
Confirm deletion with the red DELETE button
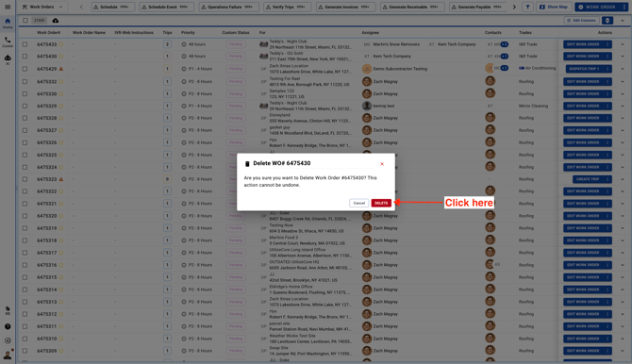pos(381,203)
